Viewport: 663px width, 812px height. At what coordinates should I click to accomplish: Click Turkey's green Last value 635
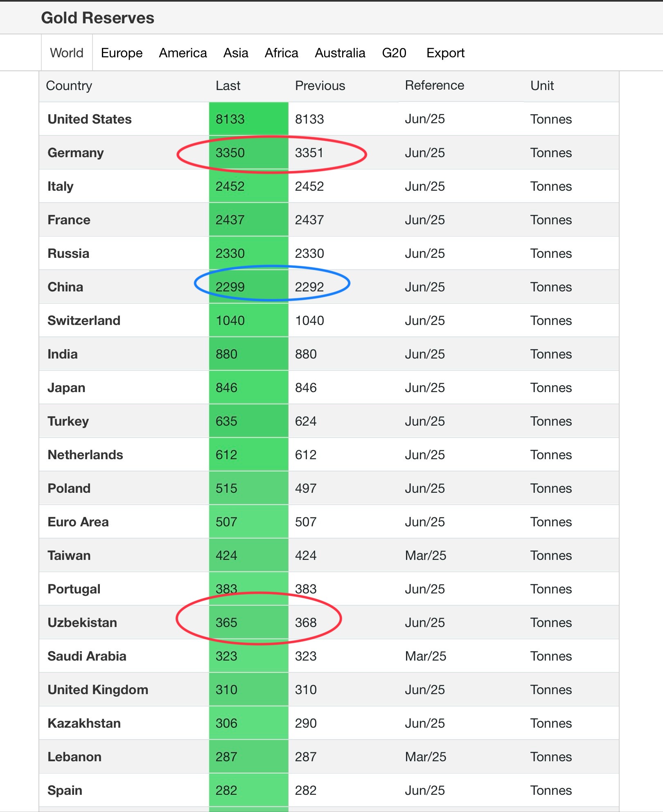[226, 421]
